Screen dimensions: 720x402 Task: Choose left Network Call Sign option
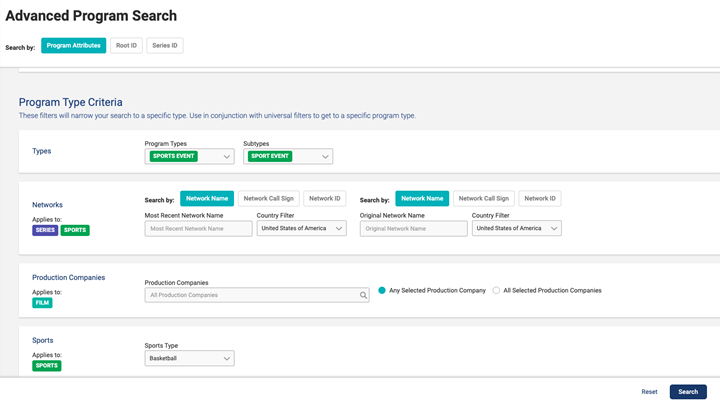point(268,198)
